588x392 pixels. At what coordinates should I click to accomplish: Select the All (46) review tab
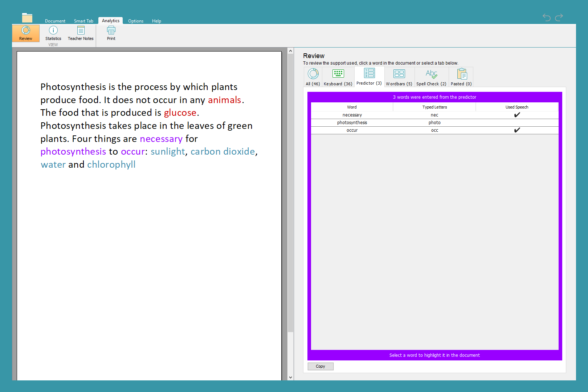[313, 77]
